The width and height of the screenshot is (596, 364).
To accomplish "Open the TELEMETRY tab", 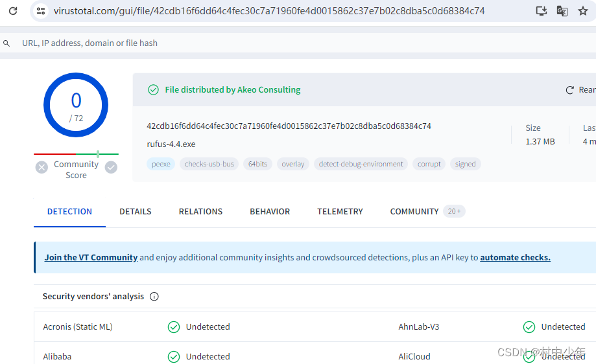I will [340, 212].
